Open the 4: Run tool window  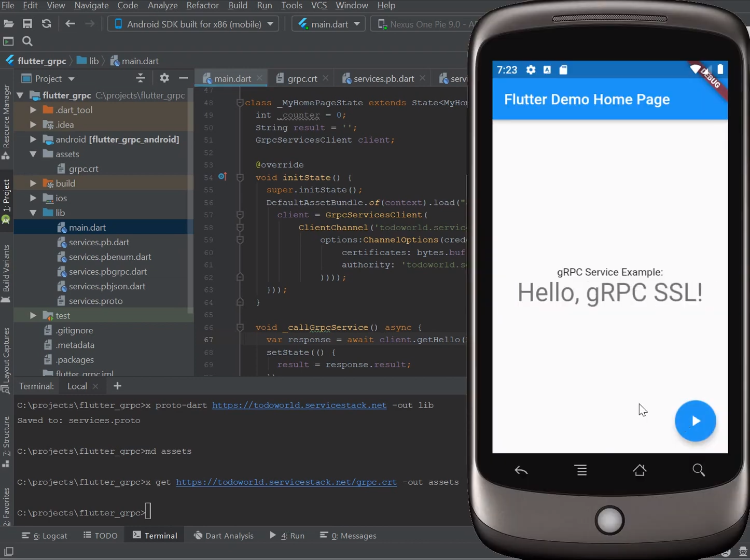coord(287,536)
